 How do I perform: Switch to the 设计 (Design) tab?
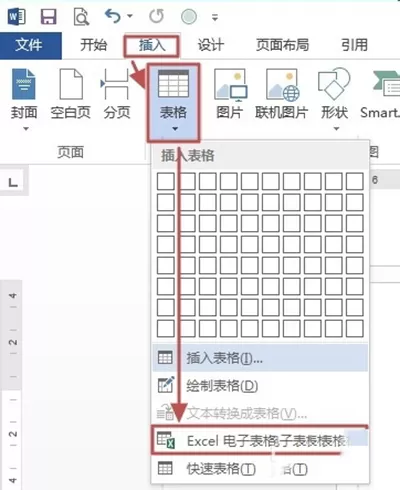[211, 45]
